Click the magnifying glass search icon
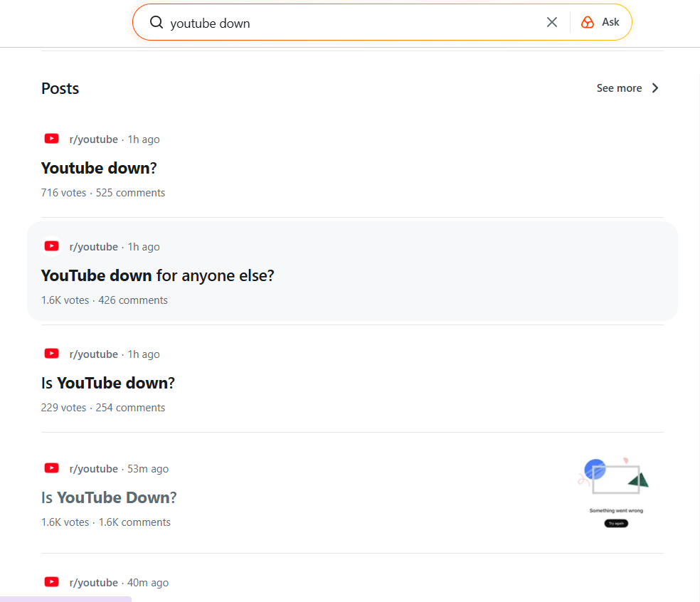The width and height of the screenshot is (700, 602). pyautogui.click(x=157, y=22)
